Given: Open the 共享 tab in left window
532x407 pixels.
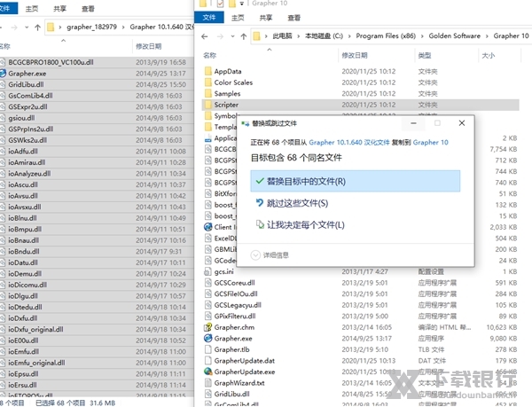Looking at the screenshot, I should pos(59,9).
